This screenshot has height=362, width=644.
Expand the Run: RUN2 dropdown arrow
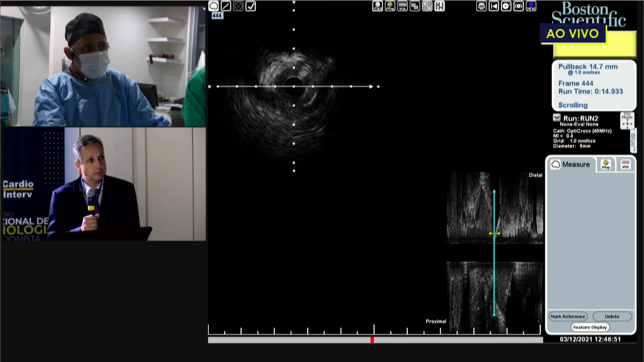pyautogui.click(x=556, y=118)
